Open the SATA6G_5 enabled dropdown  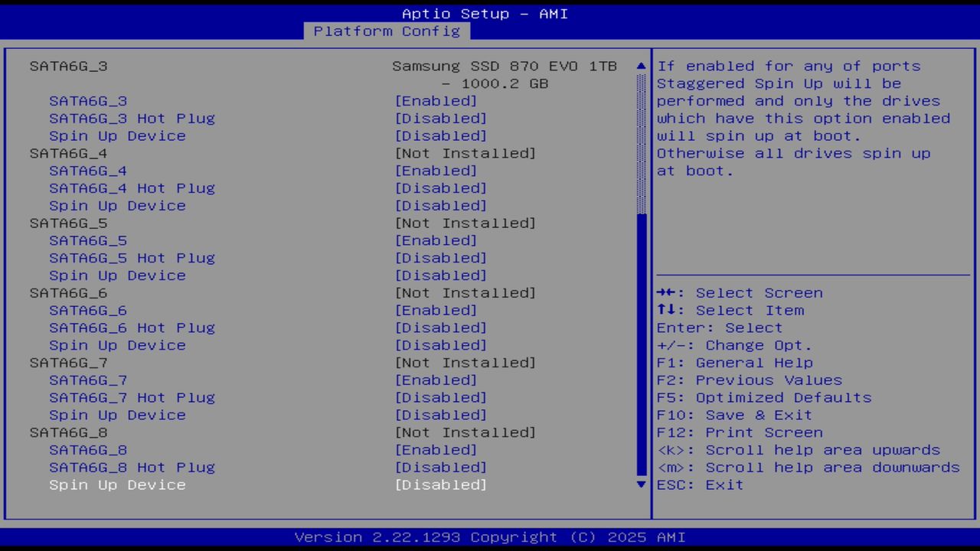click(x=88, y=240)
